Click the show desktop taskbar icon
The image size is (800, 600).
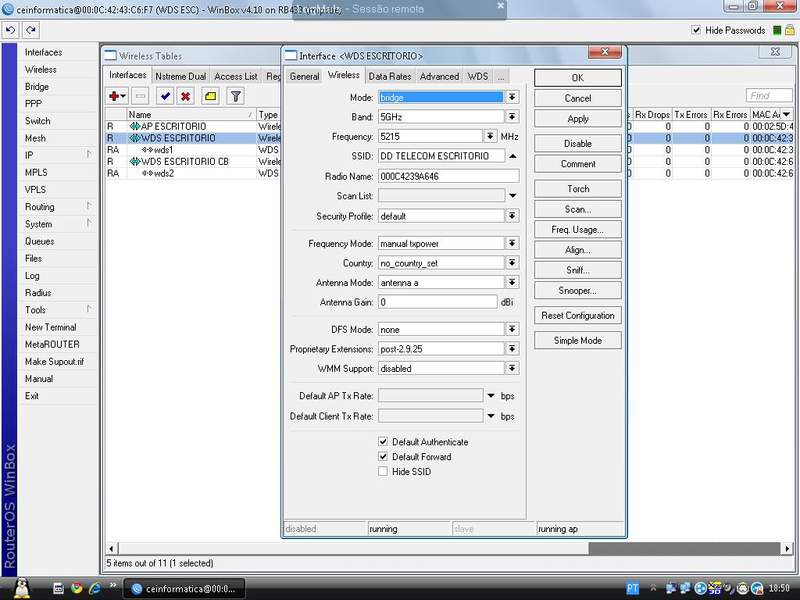(x=58, y=588)
